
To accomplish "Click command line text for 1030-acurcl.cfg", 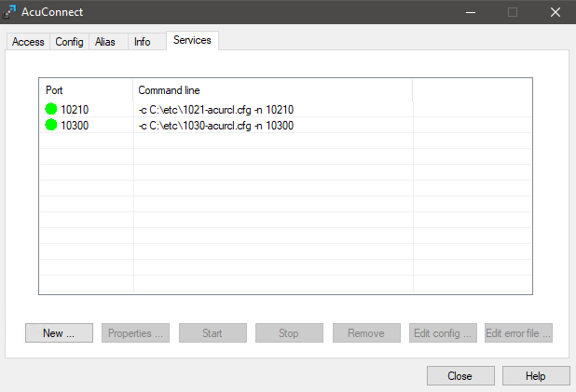I will point(215,126).
